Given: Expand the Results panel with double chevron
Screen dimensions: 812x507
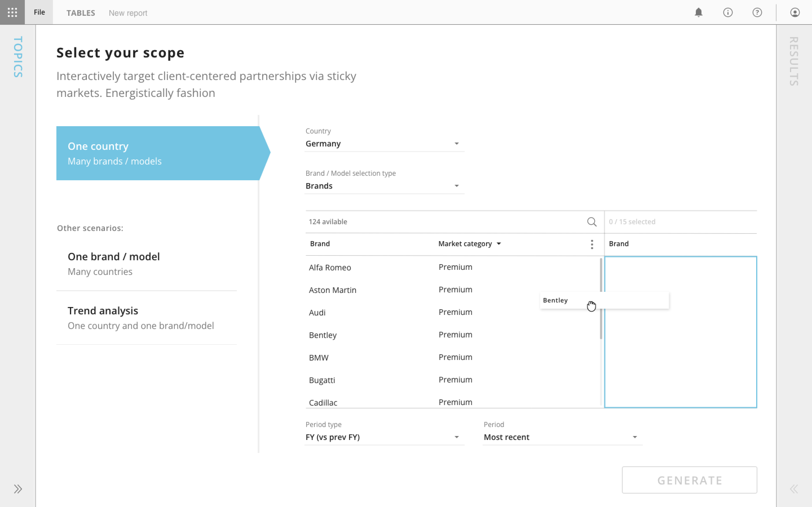Looking at the screenshot, I should click(794, 489).
